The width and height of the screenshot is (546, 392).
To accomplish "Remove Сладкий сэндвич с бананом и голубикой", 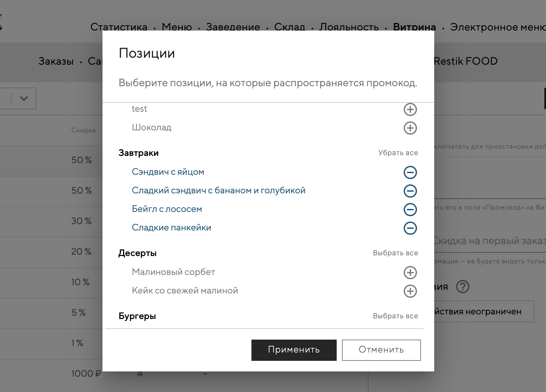I will click(x=410, y=191).
